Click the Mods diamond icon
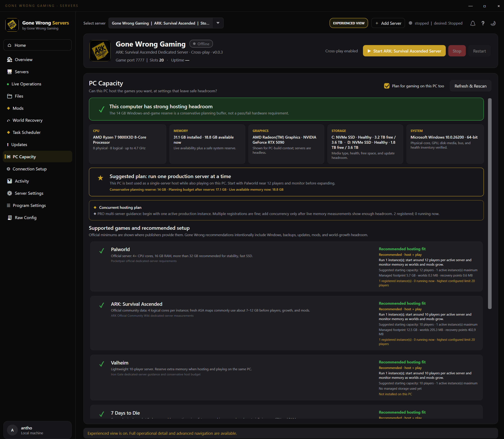Screen dimensions: 504x439 coord(9,108)
